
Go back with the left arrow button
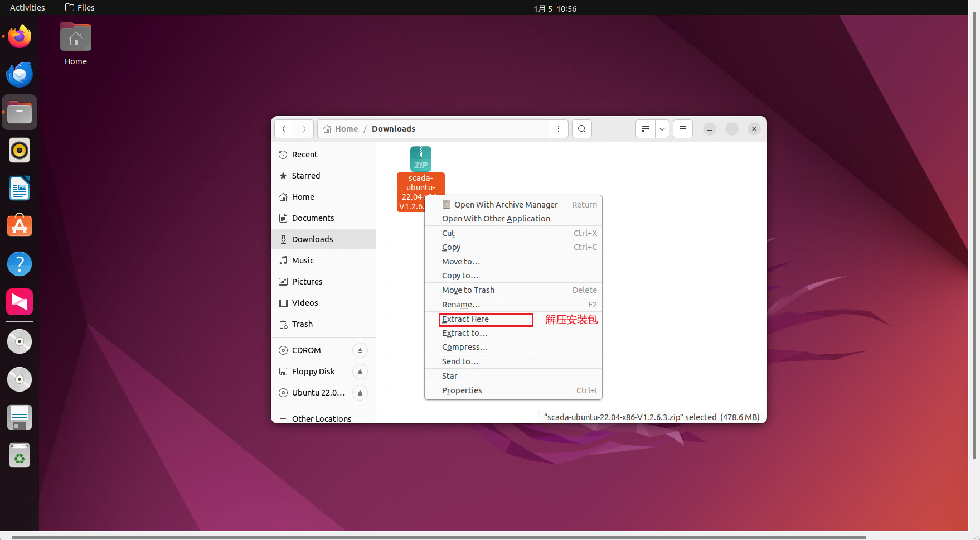click(284, 129)
